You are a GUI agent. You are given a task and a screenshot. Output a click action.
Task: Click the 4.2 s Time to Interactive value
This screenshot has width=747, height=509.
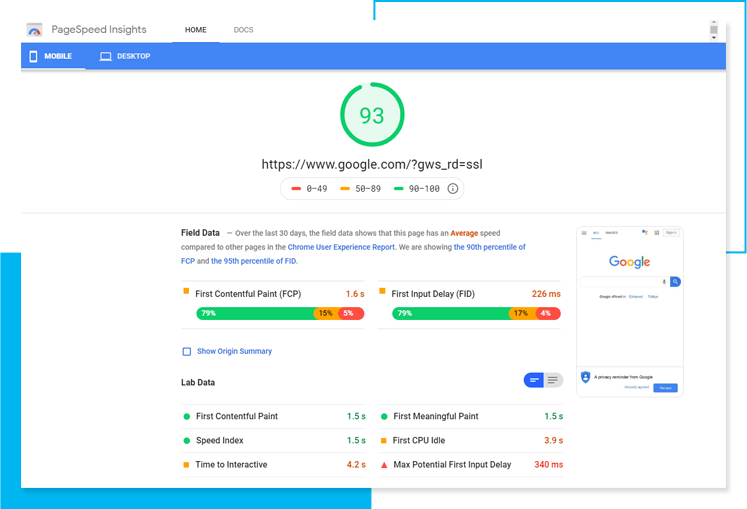(356, 465)
